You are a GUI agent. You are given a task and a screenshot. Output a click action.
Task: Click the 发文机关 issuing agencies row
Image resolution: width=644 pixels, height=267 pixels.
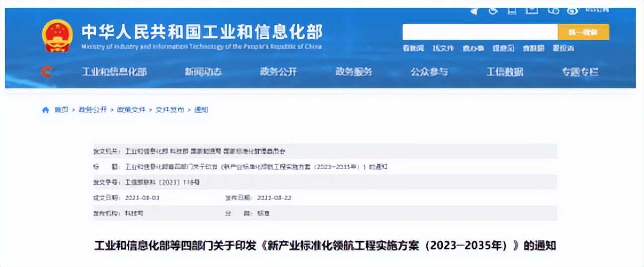[x=325, y=151]
